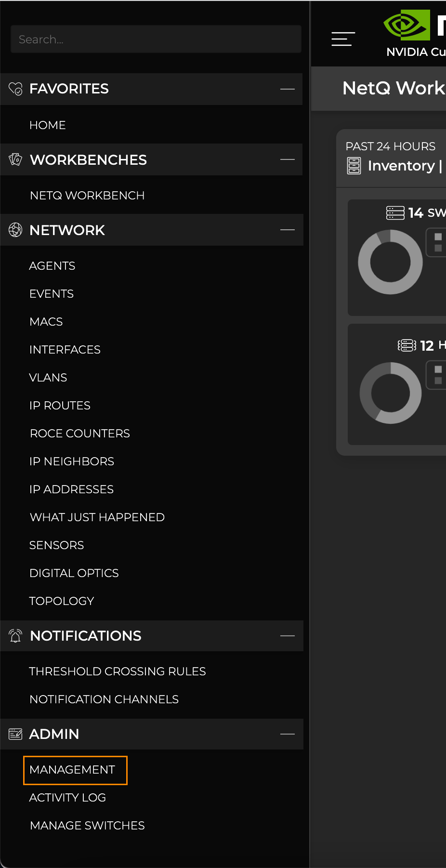
Task: Go to Threshold Crossing Rules
Action: tap(118, 671)
